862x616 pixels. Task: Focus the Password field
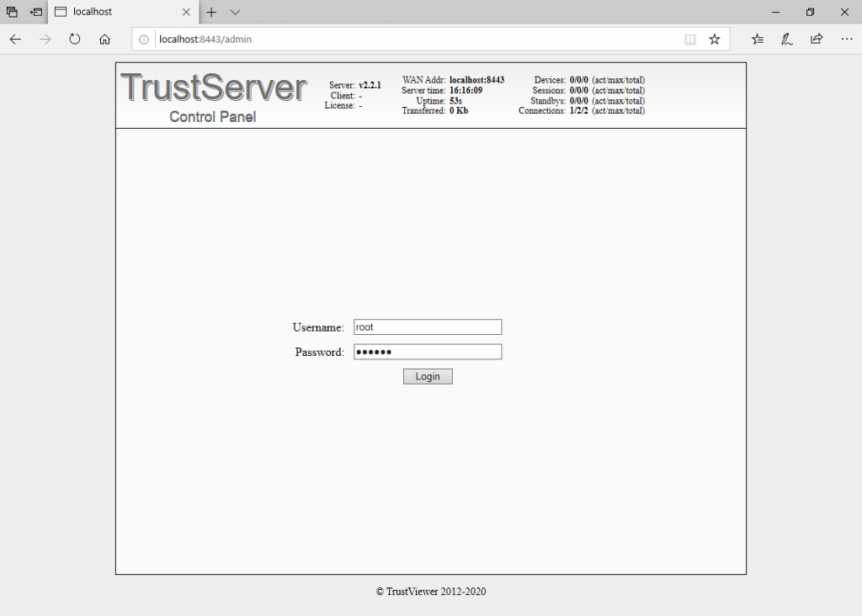[x=428, y=352]
